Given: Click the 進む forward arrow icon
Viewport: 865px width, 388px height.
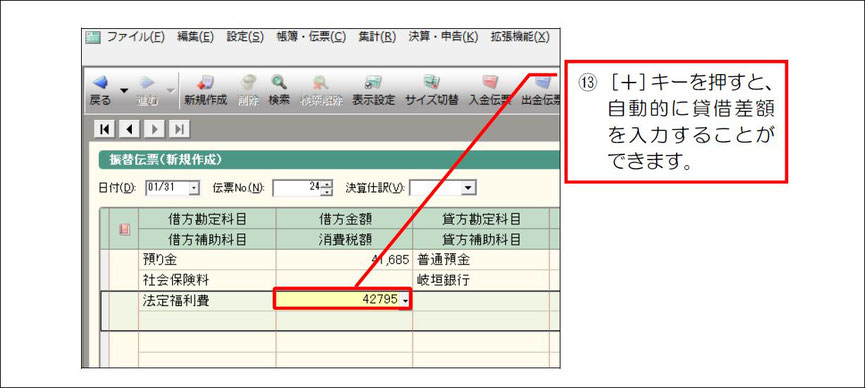Looking at the screenshot, I should 147,84.
